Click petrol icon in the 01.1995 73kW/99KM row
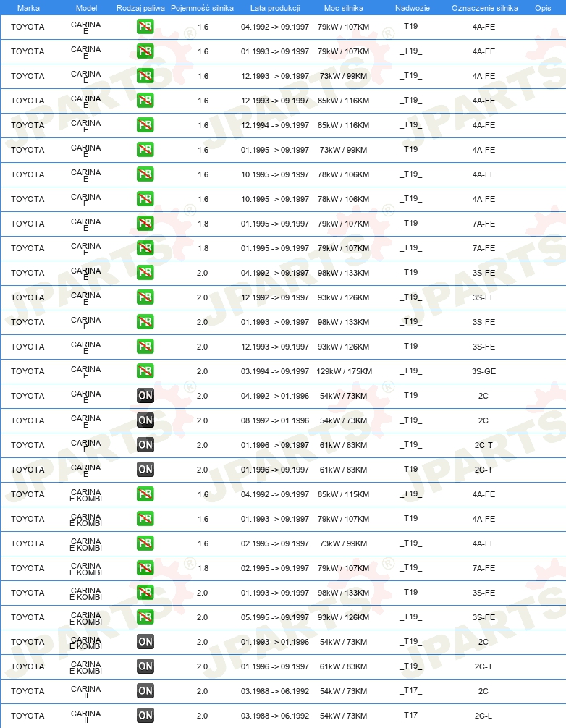 click(145, 150)
